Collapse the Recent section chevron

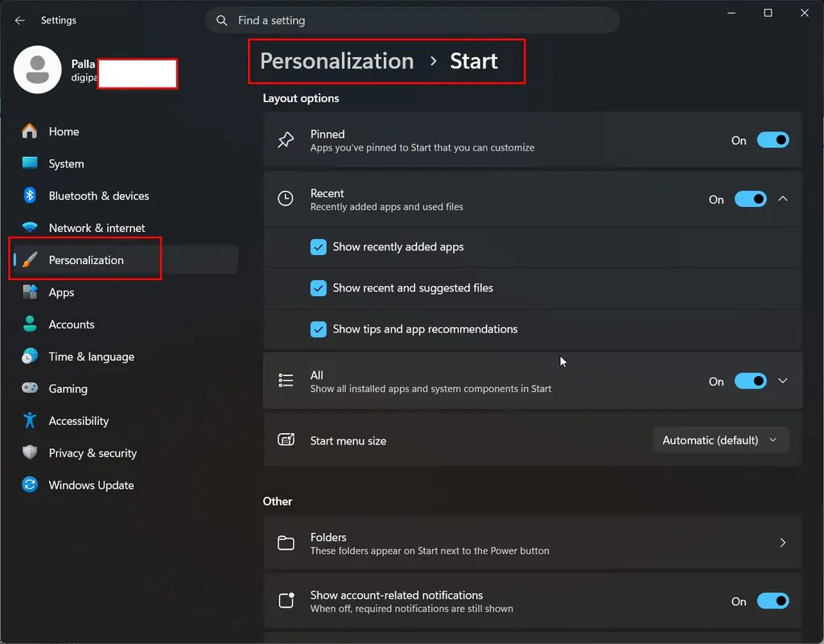point(782,199)
